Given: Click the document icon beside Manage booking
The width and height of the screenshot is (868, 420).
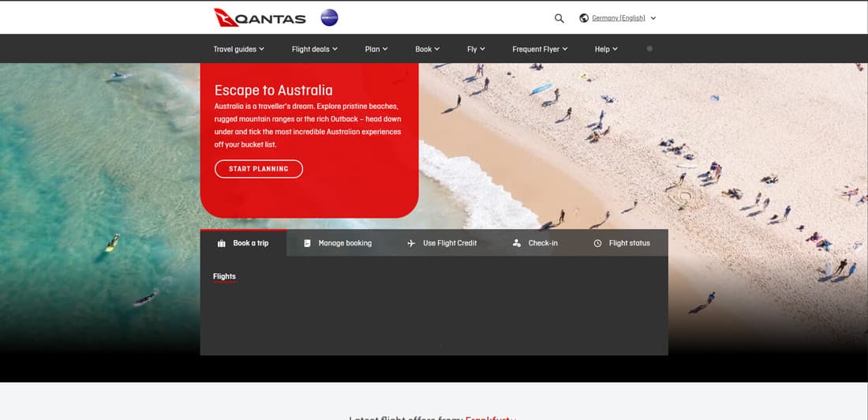Looking at the screenshot, I should point(307,243).
